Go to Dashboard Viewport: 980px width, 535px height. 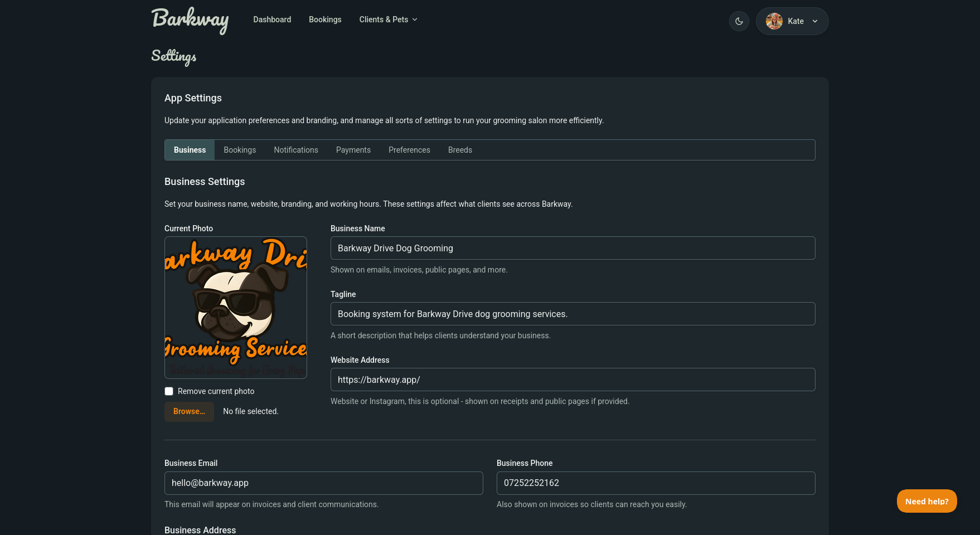click(272, 20)
